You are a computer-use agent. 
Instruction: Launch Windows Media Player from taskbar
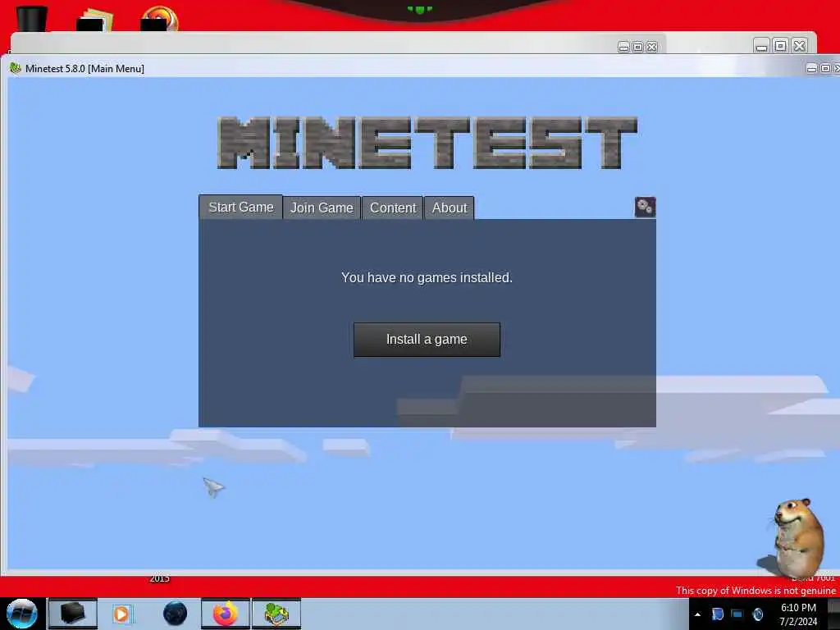[121, 614]
